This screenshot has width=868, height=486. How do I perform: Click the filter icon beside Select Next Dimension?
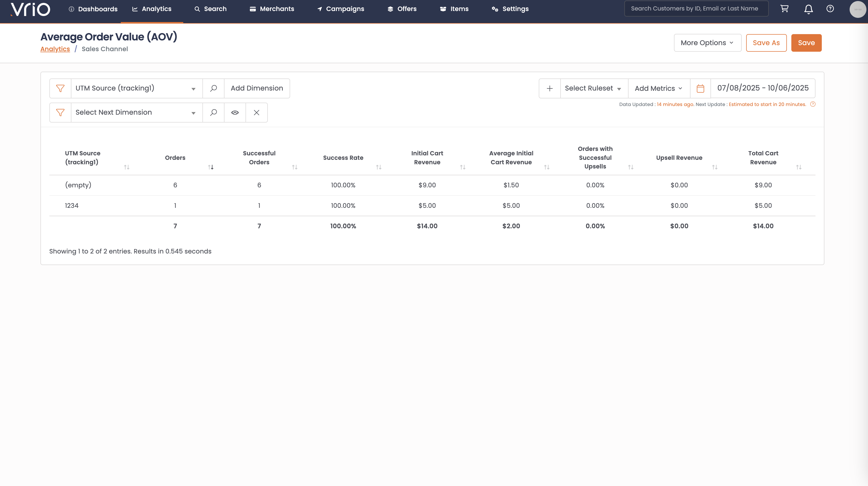click(60, 113)
